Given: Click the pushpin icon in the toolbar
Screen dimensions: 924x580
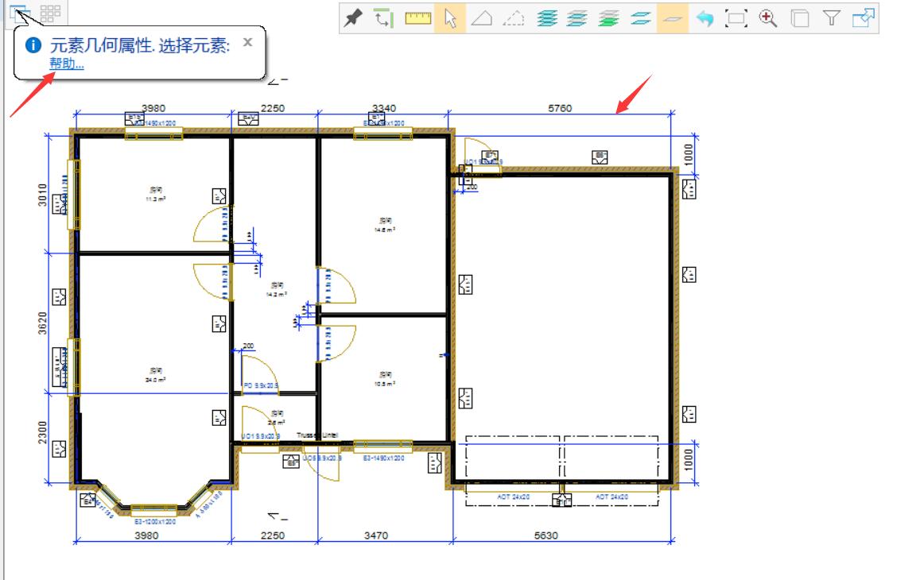Looking at the screenshot, I should pos(354,18).
